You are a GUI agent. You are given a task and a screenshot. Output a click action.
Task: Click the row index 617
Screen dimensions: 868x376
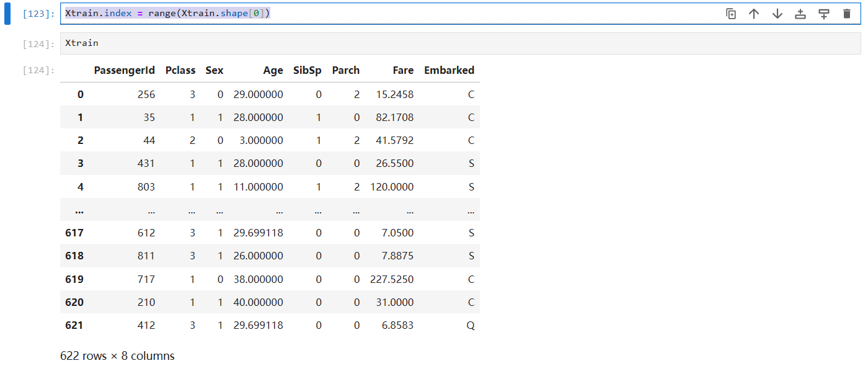pos(74,233)
